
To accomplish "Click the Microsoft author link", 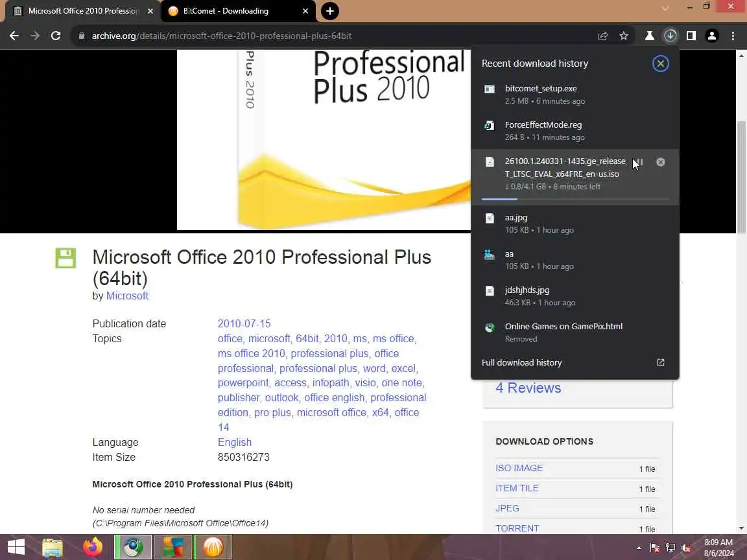I will tap(127, 296).
